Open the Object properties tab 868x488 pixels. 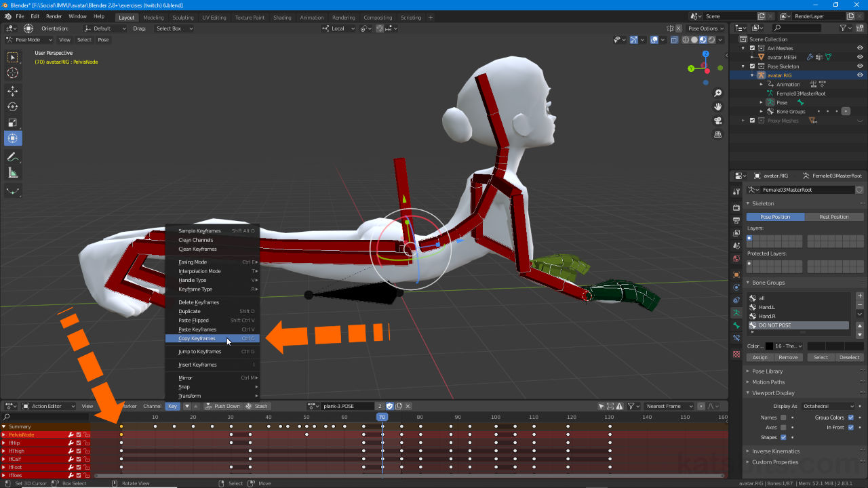point(736,274)
